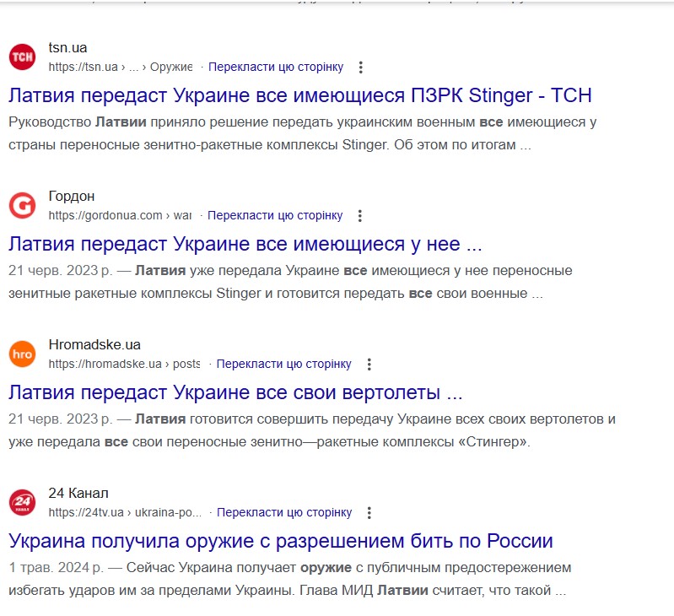Open three-dot menu for Hromadske.ua result
The image size is (674, 616).
pos(369,364)
